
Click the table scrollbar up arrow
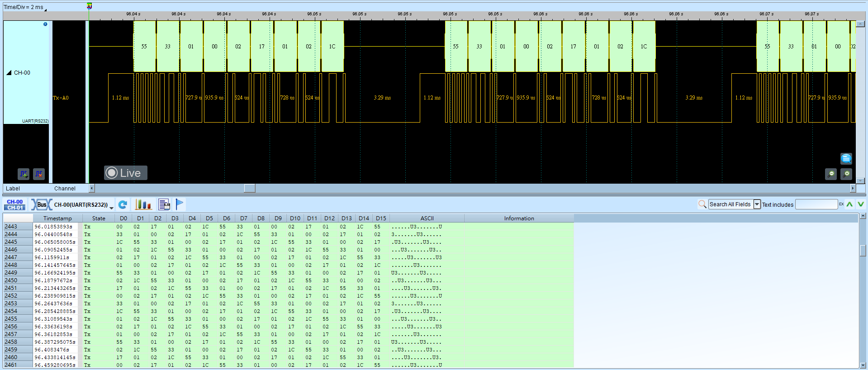pos(863,216)
